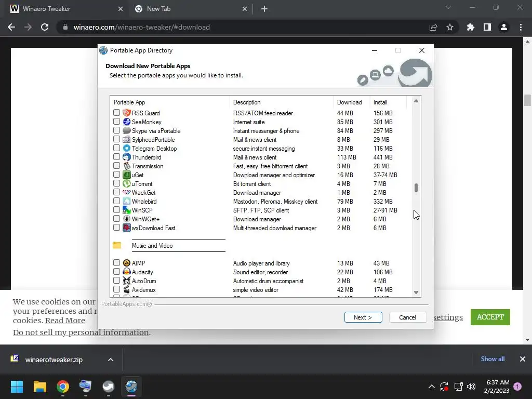This screenshot has height=399, width=532.
Task: Check the SeaMonkey checkbox
Action: click(116, 121)
